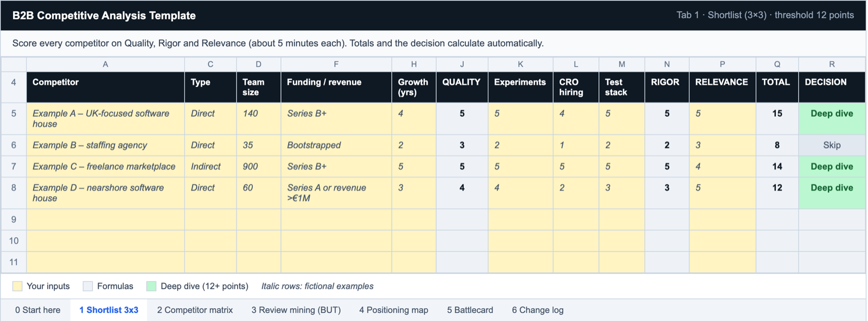Click the 'Experiments' header cell

click(520, 87)
